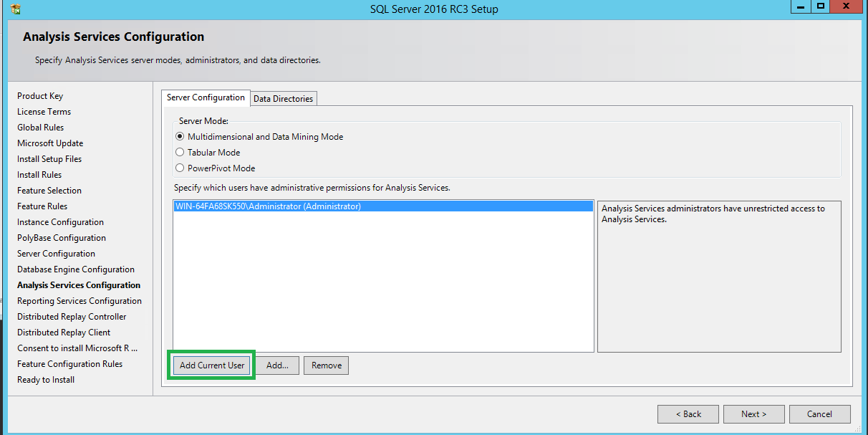Click the Instance Configuration step
868x435 pixels.
tap(60, 222)
